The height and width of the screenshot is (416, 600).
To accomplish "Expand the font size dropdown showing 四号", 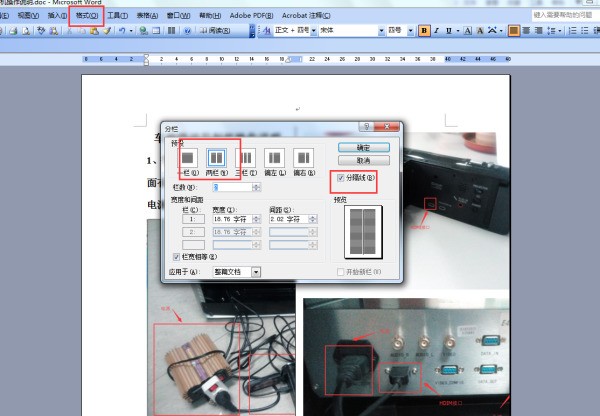I will (x=409, y=31).
